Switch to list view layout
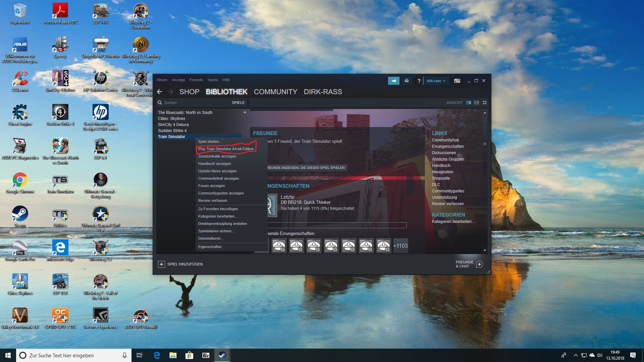644x362 pixels. [x=477, y=103]
